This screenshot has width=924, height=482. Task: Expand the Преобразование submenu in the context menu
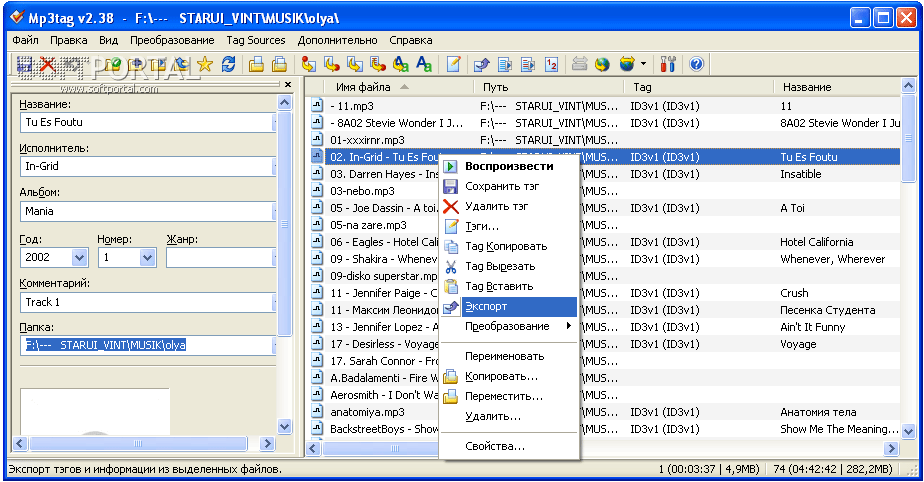509,326
